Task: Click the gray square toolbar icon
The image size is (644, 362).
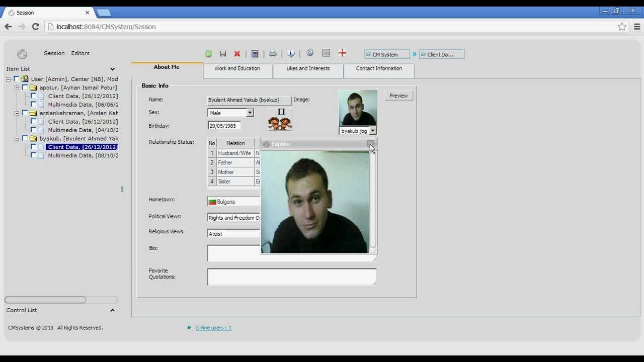Action: tap(326, 53)
